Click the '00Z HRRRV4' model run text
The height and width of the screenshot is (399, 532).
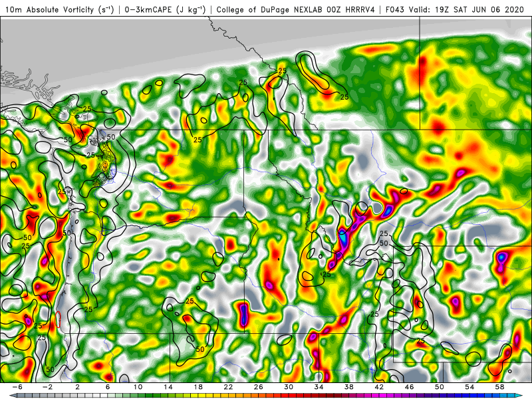click(351, 9)
